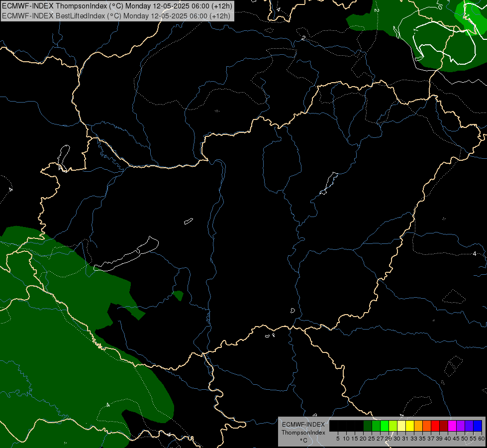Image resolution: width=487 pixels, height=448 pixels.
Task: Click the ThompsonIndex title line at top
Action: pyautogui.click(x=117, y=6)
